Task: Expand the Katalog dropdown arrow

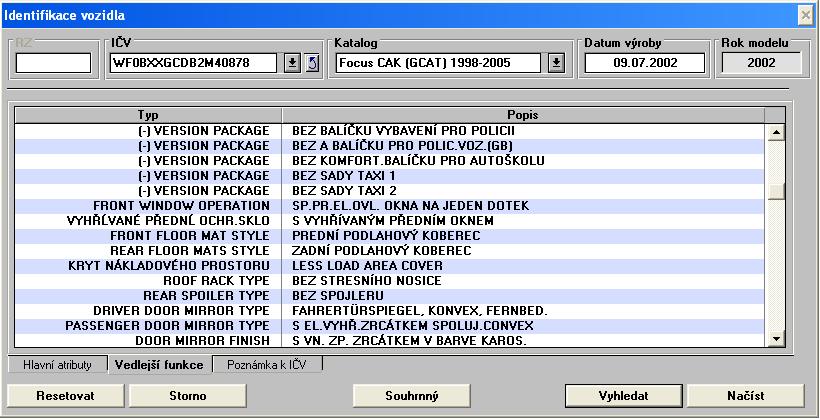Action: coord(556,64)
